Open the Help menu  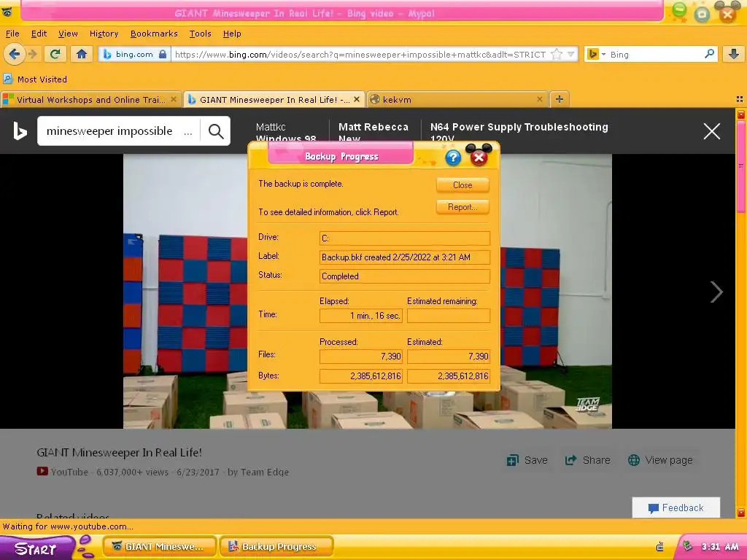232,34
